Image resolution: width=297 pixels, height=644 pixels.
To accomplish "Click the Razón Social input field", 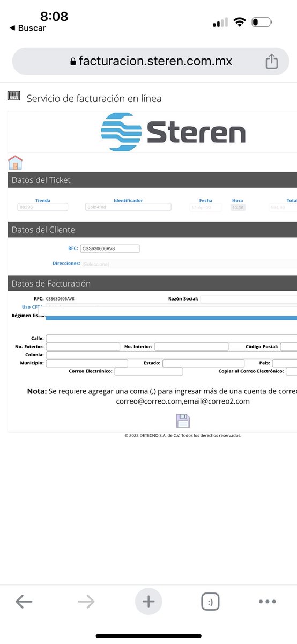I will [248, 299].
